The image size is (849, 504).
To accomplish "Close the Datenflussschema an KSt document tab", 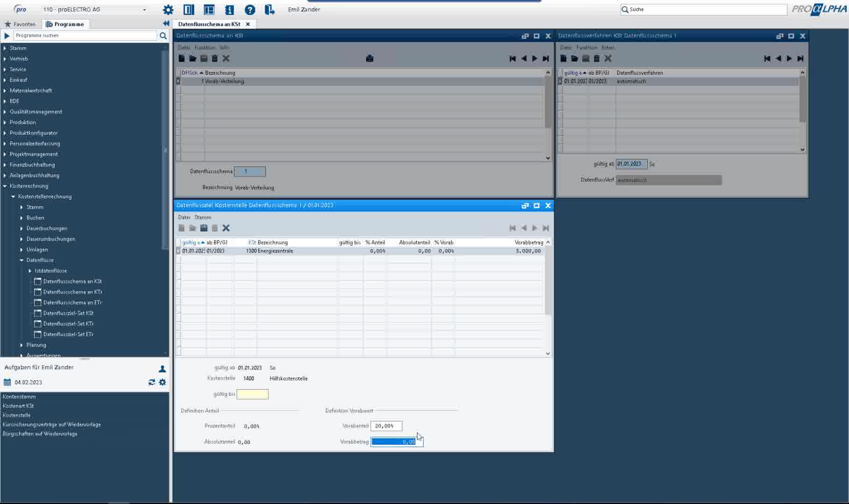I will click(x=248, y=24).
